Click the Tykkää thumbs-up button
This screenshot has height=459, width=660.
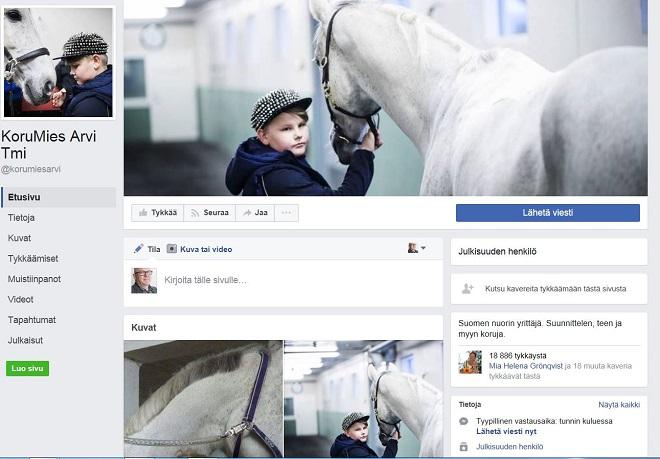158,213
